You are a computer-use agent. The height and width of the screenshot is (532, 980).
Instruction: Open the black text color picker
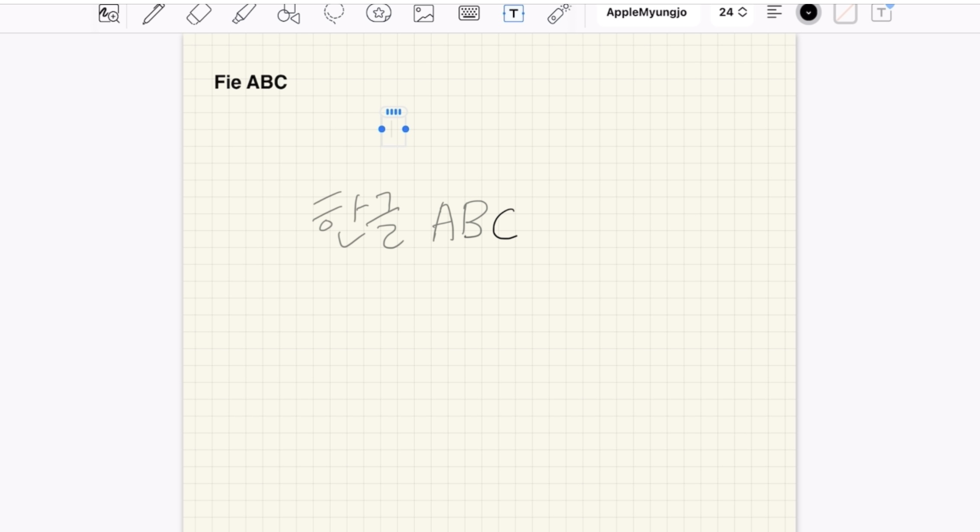pos(808,13)
